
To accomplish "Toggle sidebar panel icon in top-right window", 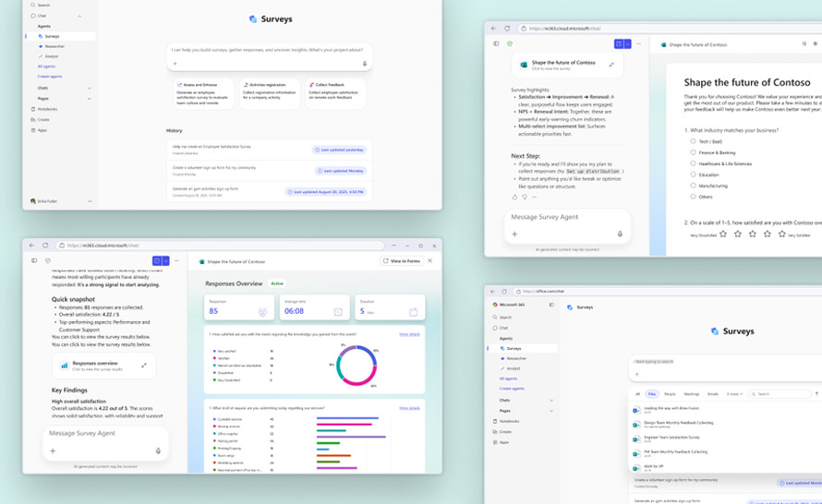I will (496, 43).
